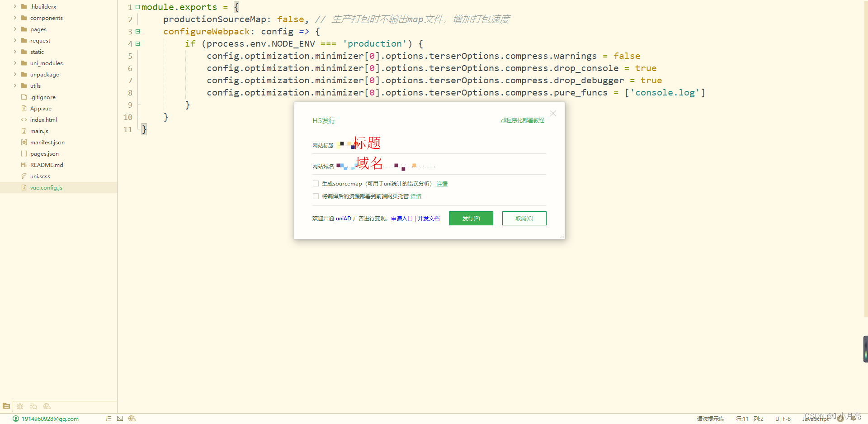868x424 pixels.
Task: Collapse code fold at line 3
Action: coord(137,31)
